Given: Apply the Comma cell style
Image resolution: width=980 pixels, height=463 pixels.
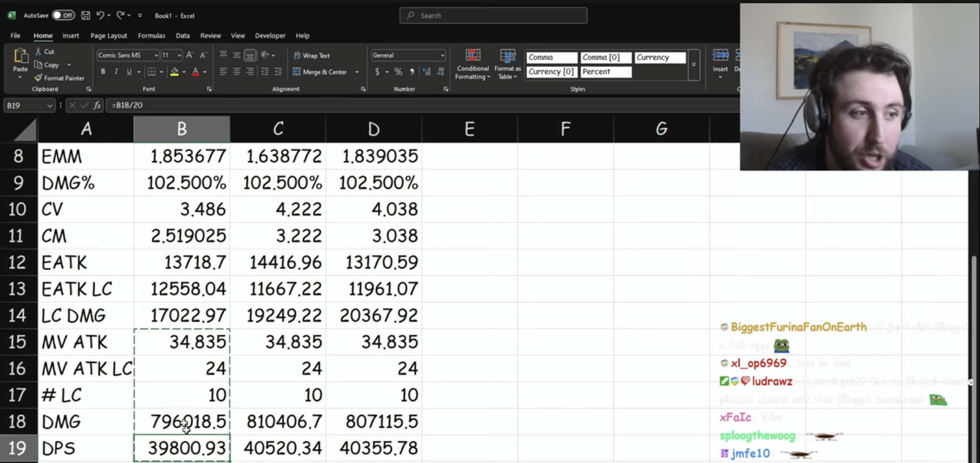Looking at the screenshot, I should coord(551,57).
